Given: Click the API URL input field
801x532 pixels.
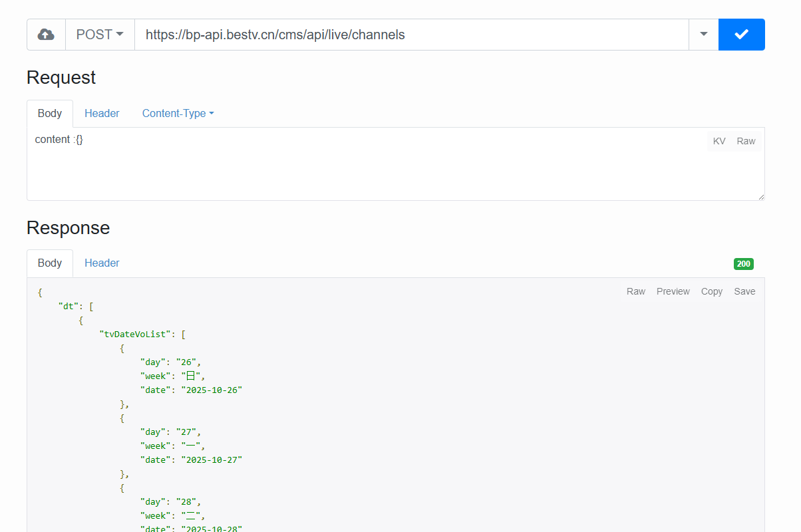Looking at the screenshot, I should pyautogui.click(x=411, y=35).
